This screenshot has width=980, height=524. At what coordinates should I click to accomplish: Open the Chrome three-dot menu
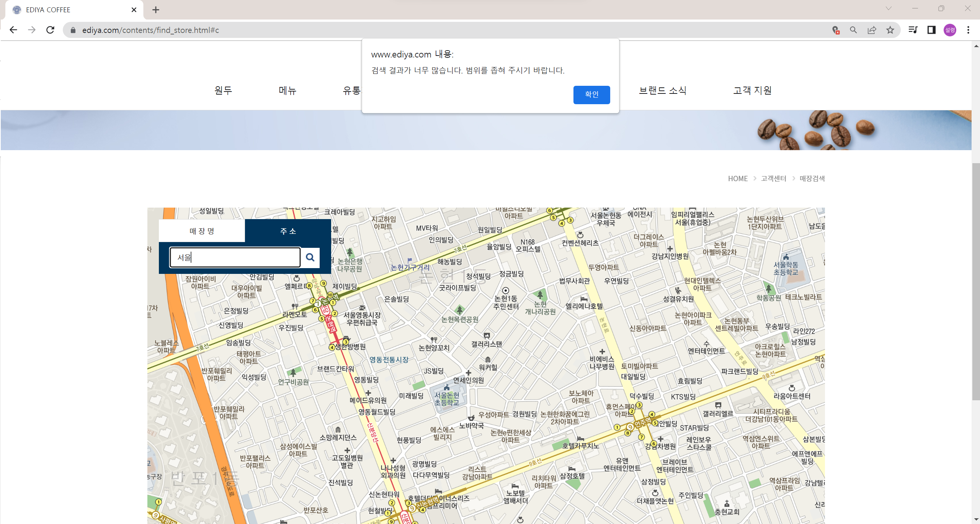pos(968,30)
